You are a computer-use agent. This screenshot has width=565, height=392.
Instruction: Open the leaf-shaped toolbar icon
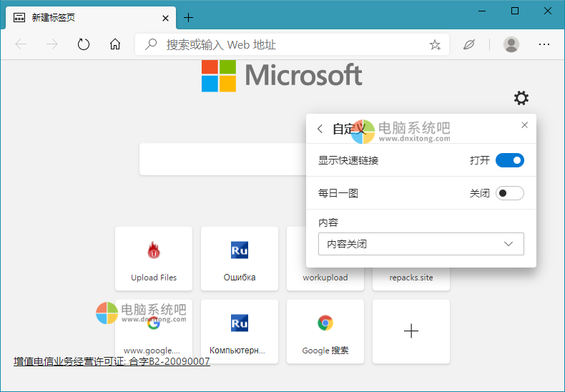[x=468, y=44]
